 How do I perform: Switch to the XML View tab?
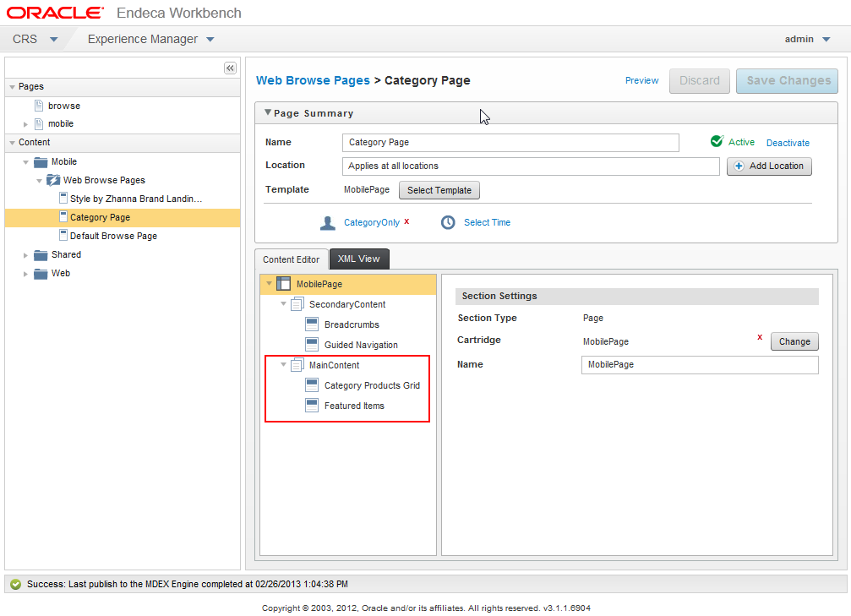coord(359,259)
